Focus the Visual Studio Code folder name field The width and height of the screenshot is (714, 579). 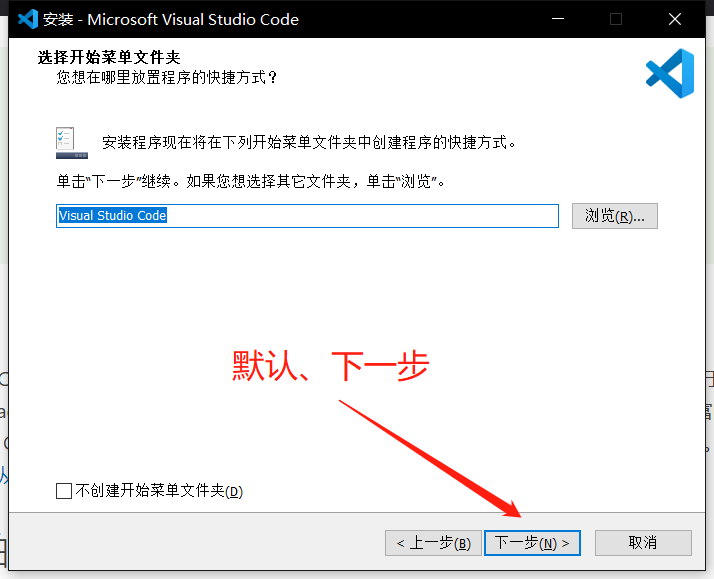point(307,216)
